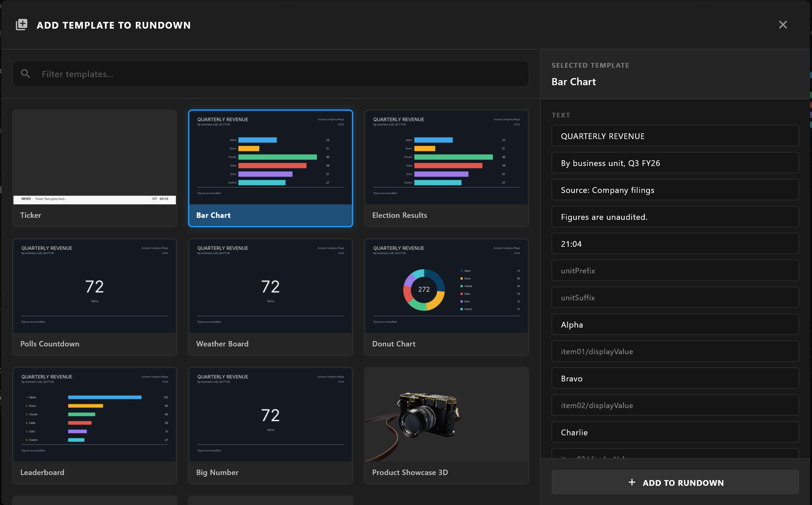812x505 pixels.
Task: Edit the Charlie label field
Action: click(675, 432)
